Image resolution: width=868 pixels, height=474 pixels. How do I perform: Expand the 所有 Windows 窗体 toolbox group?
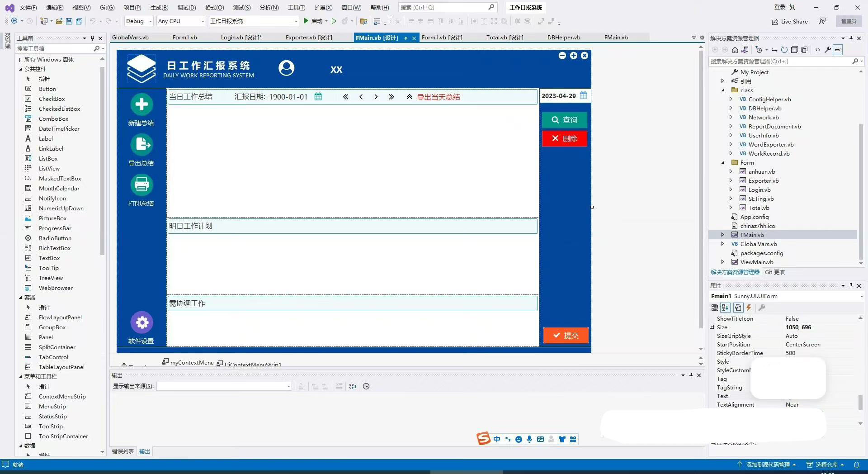20,60
